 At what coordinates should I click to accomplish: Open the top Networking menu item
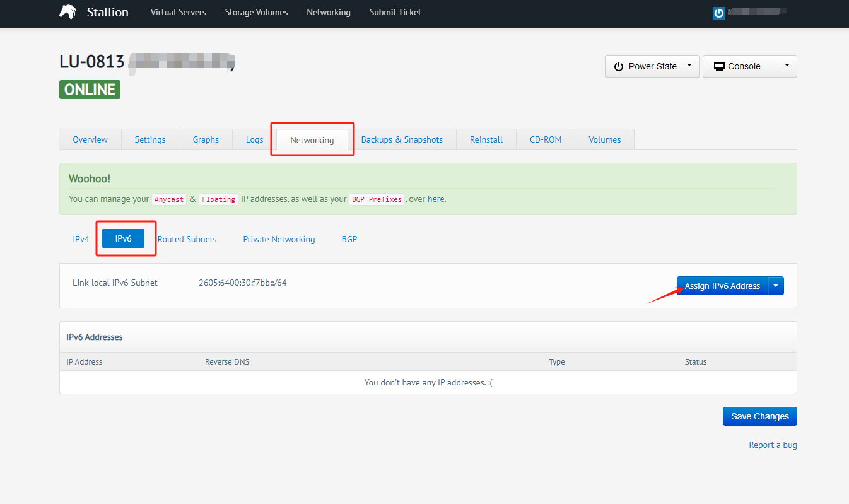tap(328, 12)
